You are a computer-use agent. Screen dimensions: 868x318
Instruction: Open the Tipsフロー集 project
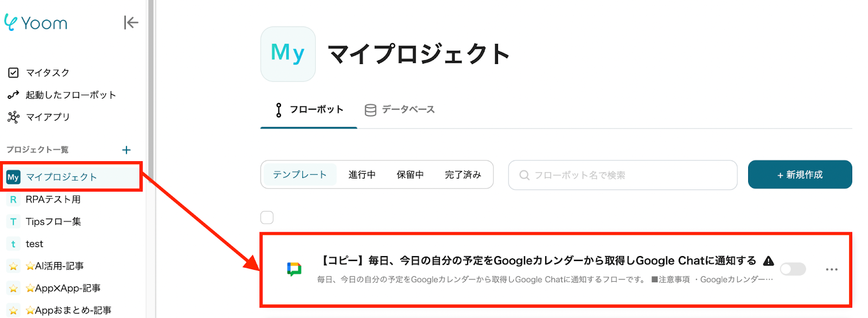point(53,222)
